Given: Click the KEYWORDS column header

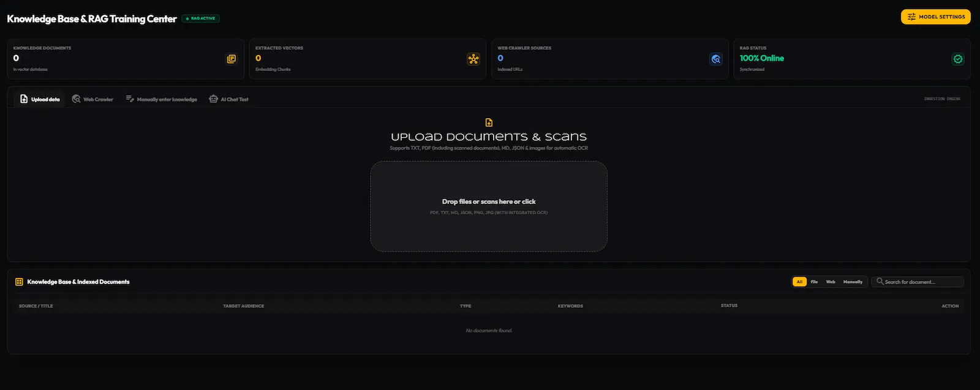Looking at the screenshot, I should pos(570,306).
